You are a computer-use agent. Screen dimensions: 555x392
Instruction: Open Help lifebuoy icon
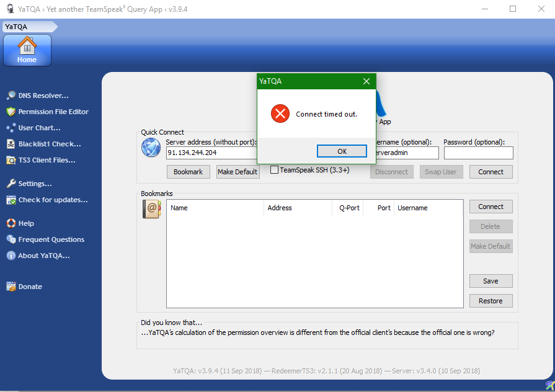tap(11, 223)
